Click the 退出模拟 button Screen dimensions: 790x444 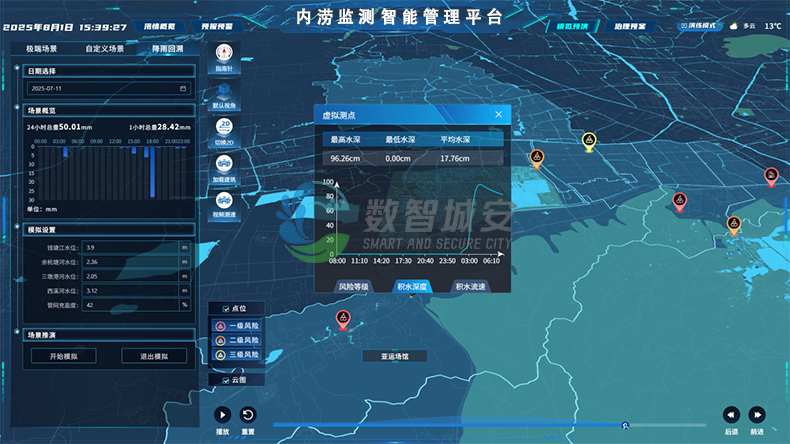point(154,356)
